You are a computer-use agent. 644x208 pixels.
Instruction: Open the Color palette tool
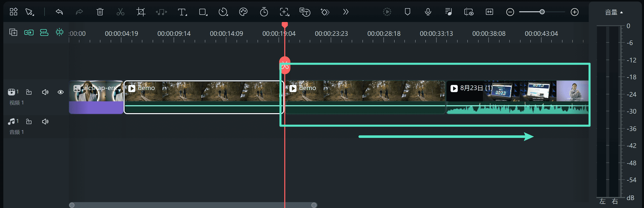243,12
